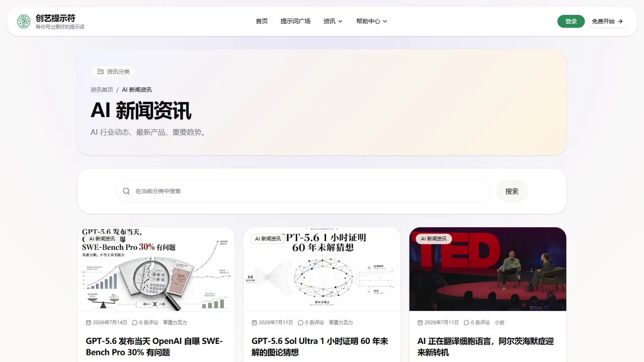Click 0 条评论 on 阿尔茨海默症 card
This screenshot has width=644, height=362.
coord(480,322)
